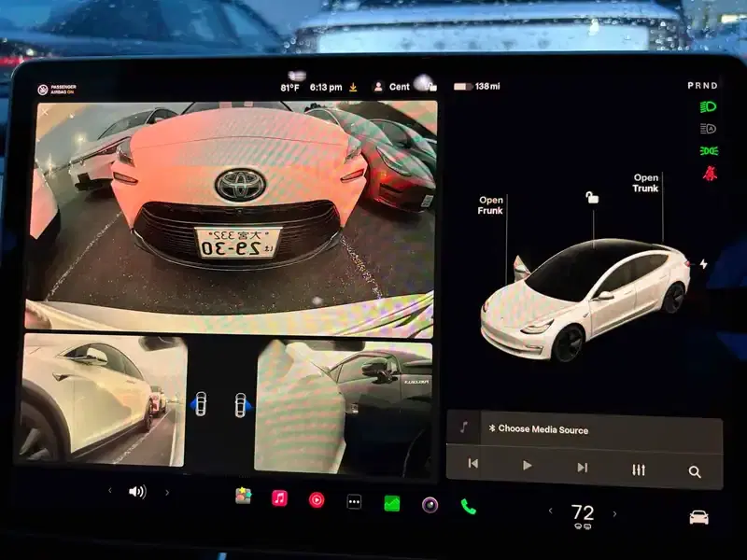Lower cabin temperature with left arrow
The image size is (747, 560).
click(x=551, y=511)
